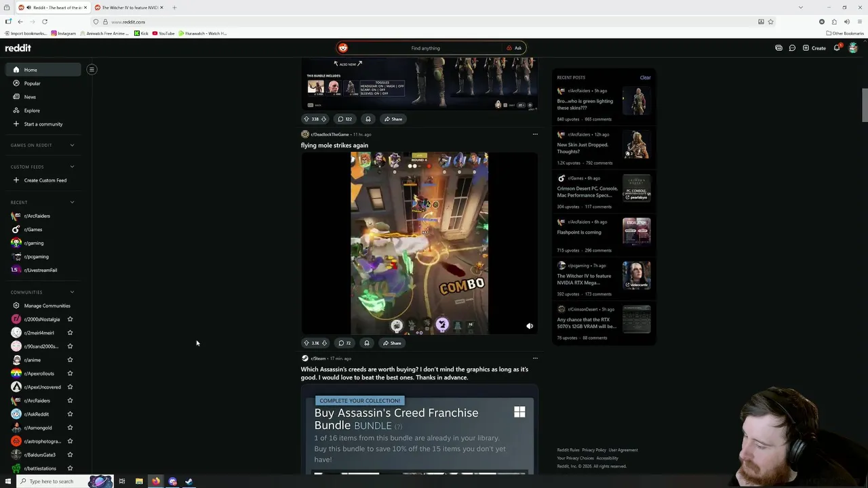Image resolution: width=868 pixels, height=488 pixels.
Task: Upvote the post with 338 votes
Action: click(306, 119)
